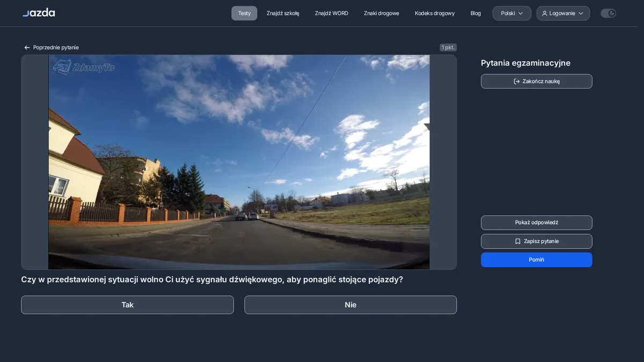644x362 pixels.
Task: Open the Znajdź WORD link
Action: 332,13
